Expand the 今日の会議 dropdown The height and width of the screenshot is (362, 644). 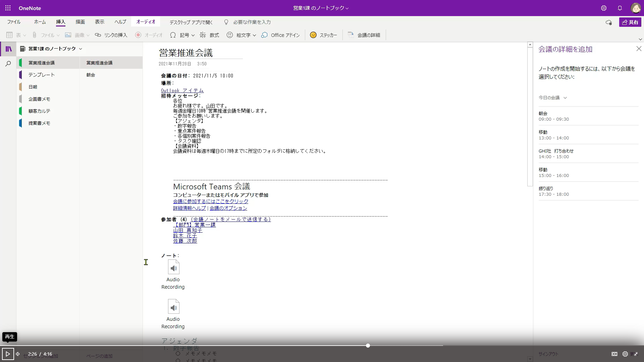click(x=565, y=98)
